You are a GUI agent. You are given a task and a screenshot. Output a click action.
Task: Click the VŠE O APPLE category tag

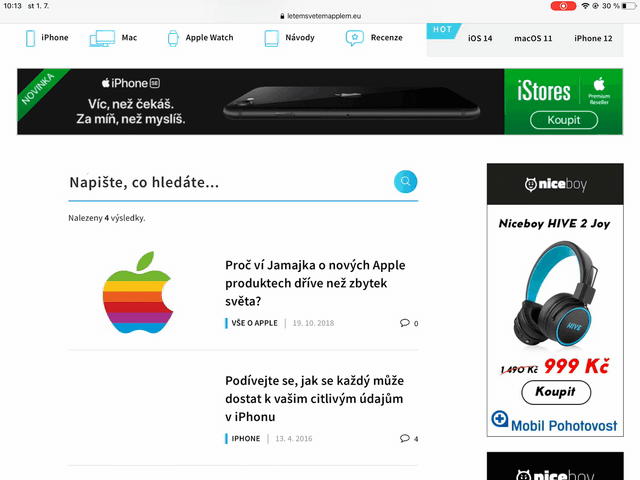[x=254, y=323]
